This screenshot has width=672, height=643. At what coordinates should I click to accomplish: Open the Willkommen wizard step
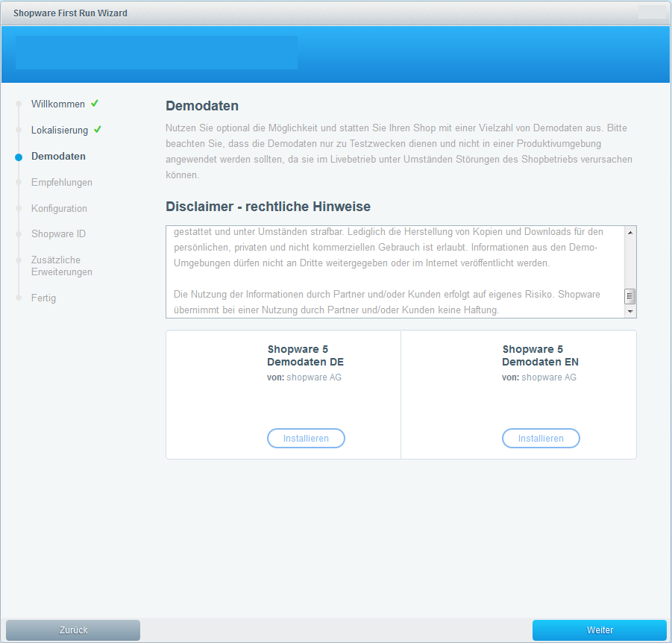tap(58, 104)
